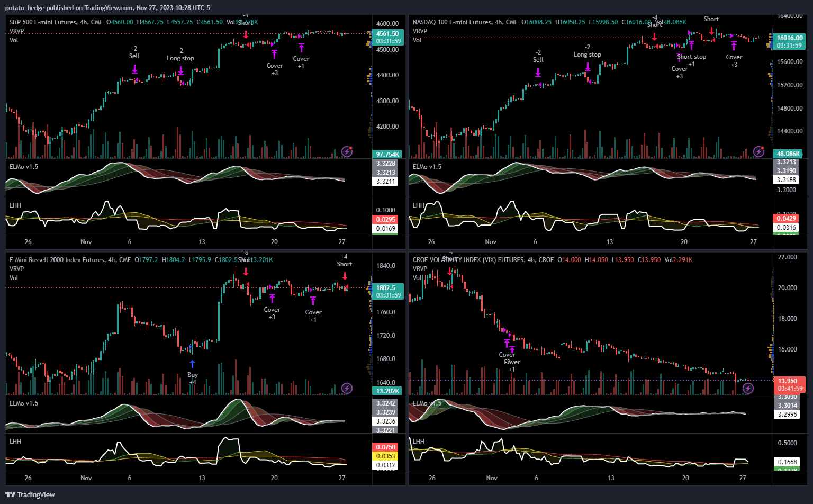
Task: Click the Nov date label on S&P 500 time axis
Action: click(86, 242)
